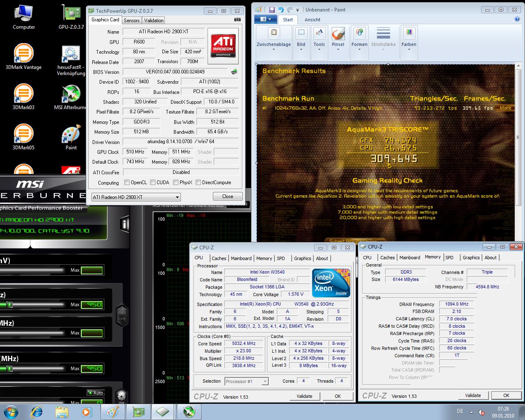Open the SPD tab in left CPU-Z
Image resolution: width=525 pixels, height=420 pixels.
point(281,258)
